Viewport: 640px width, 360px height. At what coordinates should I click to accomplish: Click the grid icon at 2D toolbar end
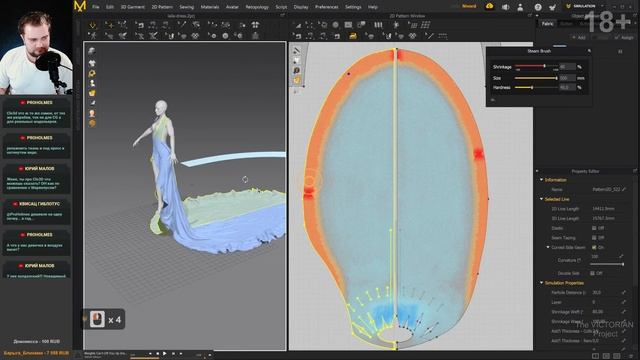tap(425, 25)
